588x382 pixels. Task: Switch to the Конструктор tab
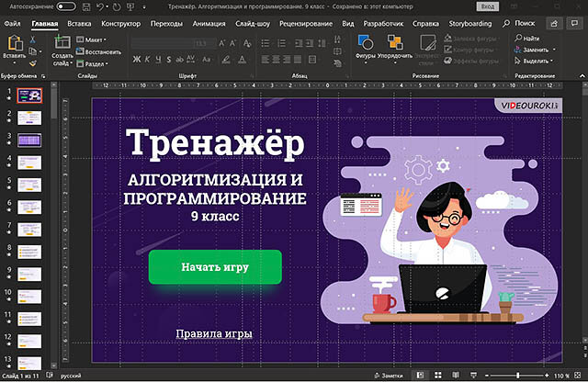[120, 24]
